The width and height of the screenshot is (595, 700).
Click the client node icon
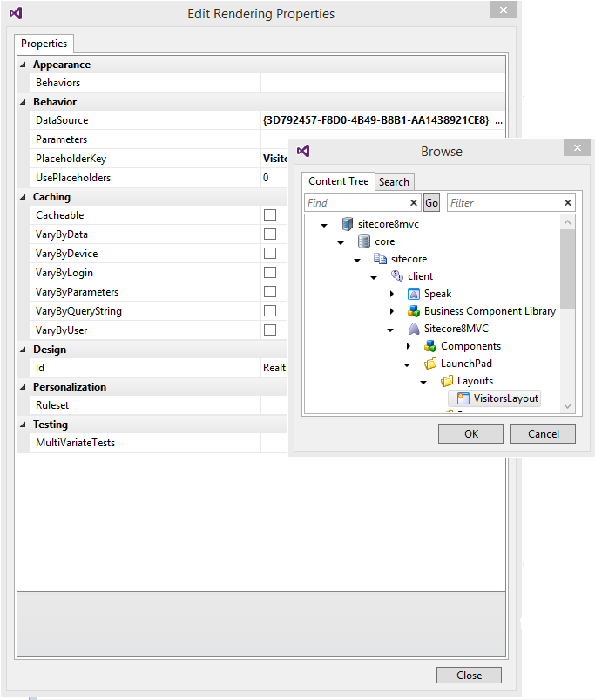click(x=397, y=276)
